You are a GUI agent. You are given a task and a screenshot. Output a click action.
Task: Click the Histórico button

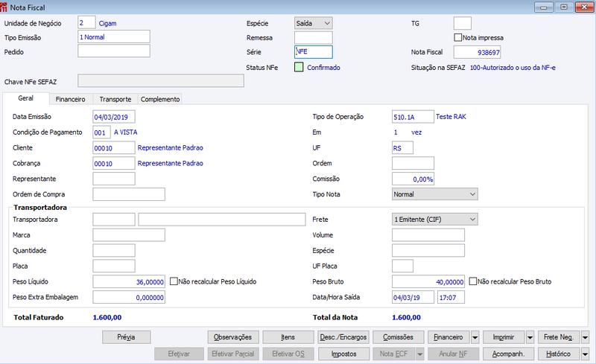point(559,354)
